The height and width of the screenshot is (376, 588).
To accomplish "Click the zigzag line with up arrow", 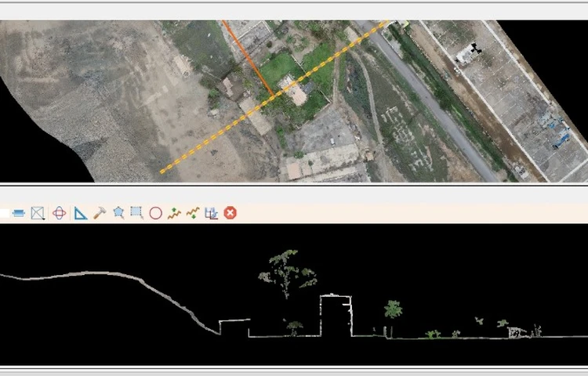I will click(x=174, y=213).
